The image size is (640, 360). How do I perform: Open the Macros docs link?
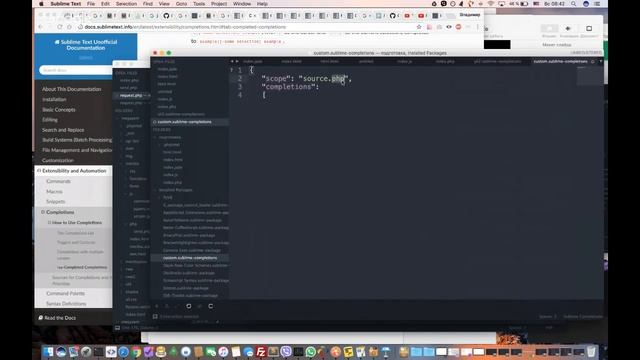[x=54, y=191]
